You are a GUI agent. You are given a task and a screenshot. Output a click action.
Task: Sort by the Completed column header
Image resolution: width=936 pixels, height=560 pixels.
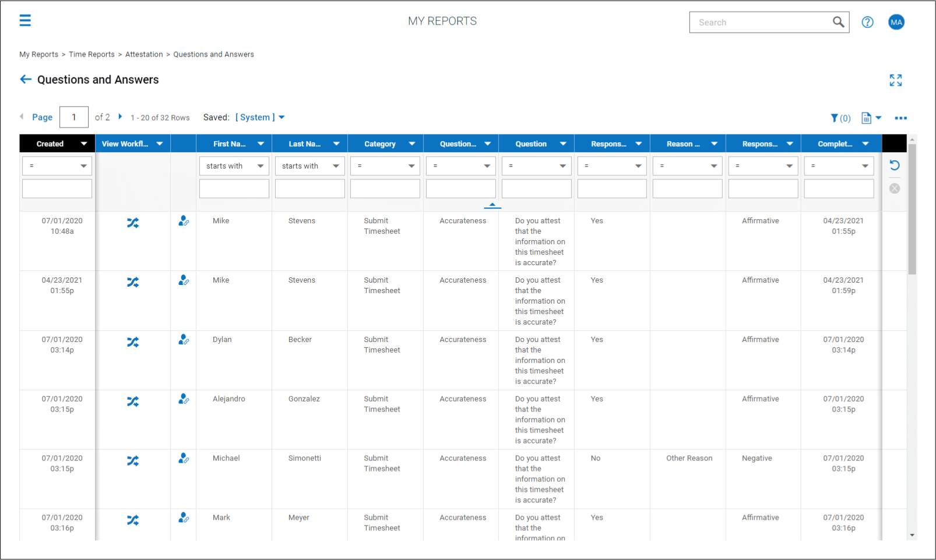click(835, 144)
